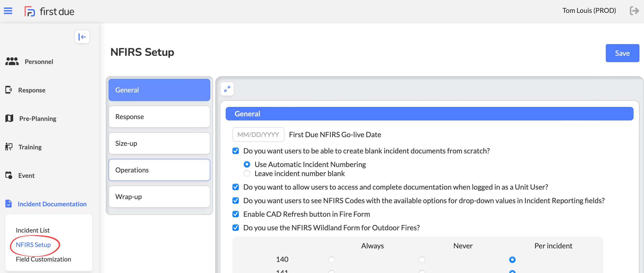The width and height of the screenshot is (644, 273).
Task: Click the Event calendar icon
Action: [9, 175]
